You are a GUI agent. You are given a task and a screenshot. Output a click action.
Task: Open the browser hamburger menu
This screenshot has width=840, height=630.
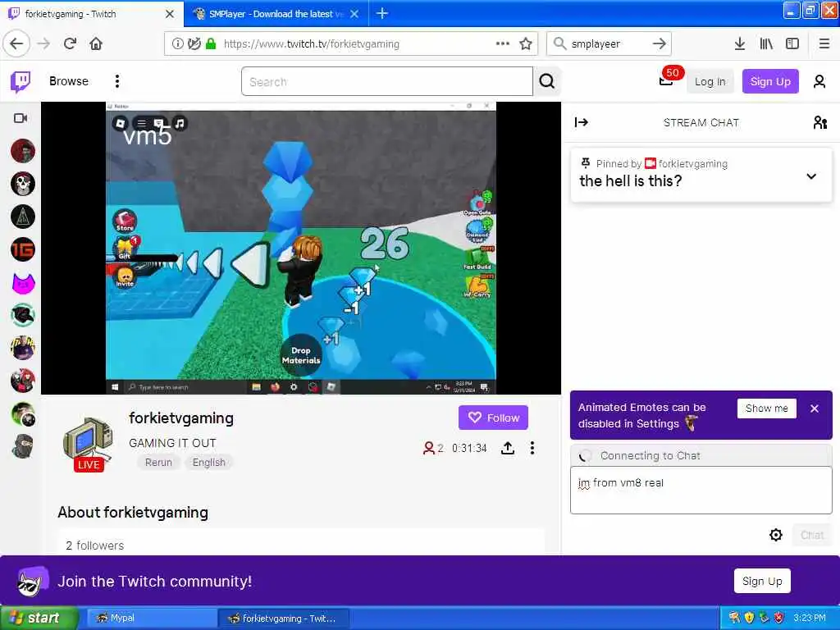coord(824,44)
